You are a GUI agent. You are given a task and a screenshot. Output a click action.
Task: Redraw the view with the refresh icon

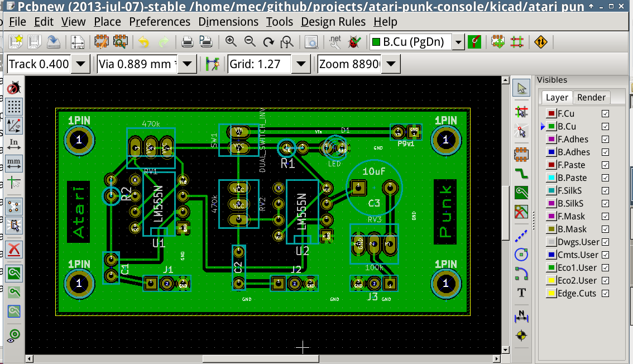tap(268, 41)
